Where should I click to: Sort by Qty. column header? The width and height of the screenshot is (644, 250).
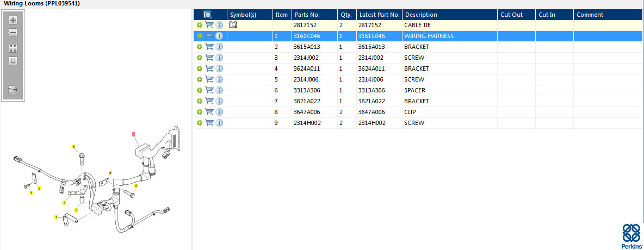click(x=346, y=15)
